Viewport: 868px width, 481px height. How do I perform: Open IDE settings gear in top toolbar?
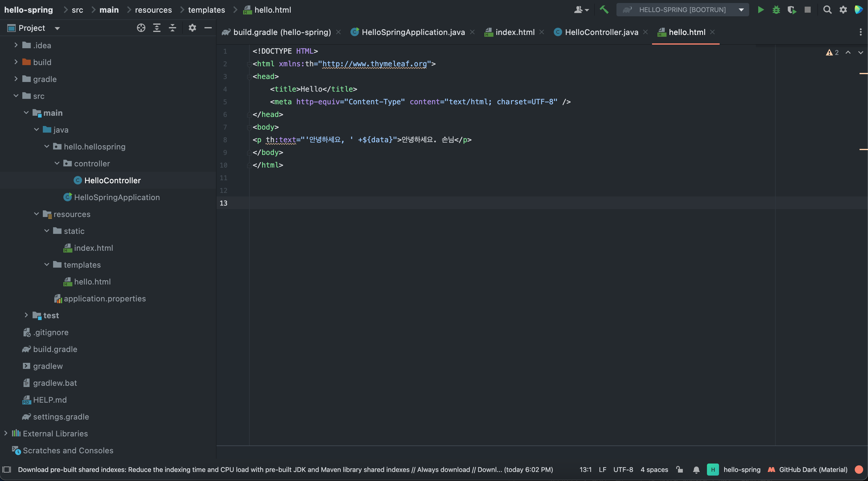coord(843,10)
